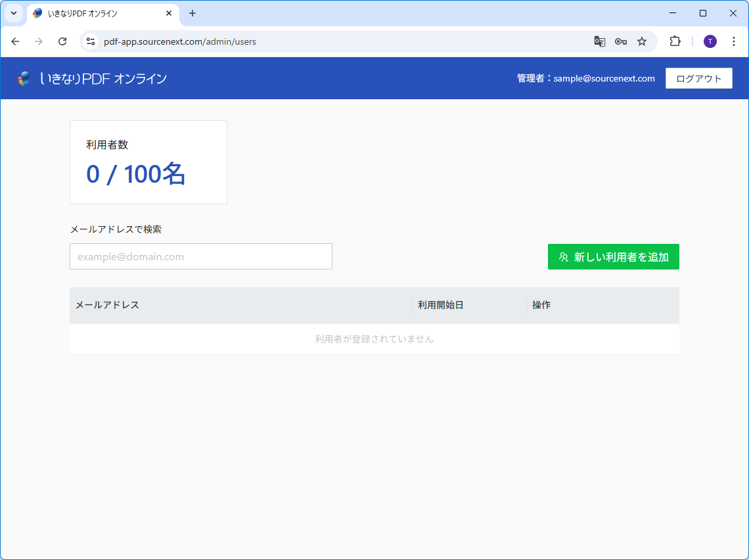The image size is (749, 560).
Task: Close the いきなりPDF オンライン tab
Action: 169,13
